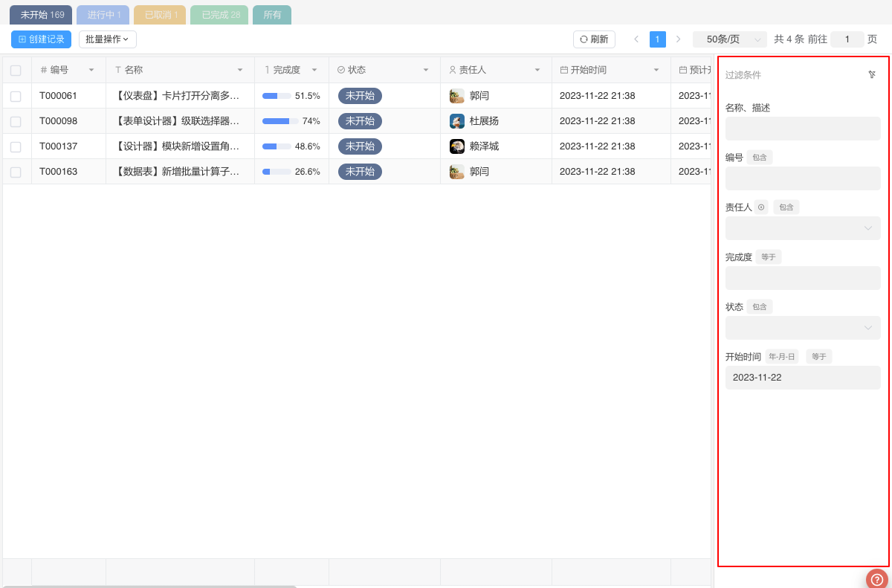
Task: Click 杜展扬 avatar in row T000098
Action: pyautogui.click(x=457, y=121)
